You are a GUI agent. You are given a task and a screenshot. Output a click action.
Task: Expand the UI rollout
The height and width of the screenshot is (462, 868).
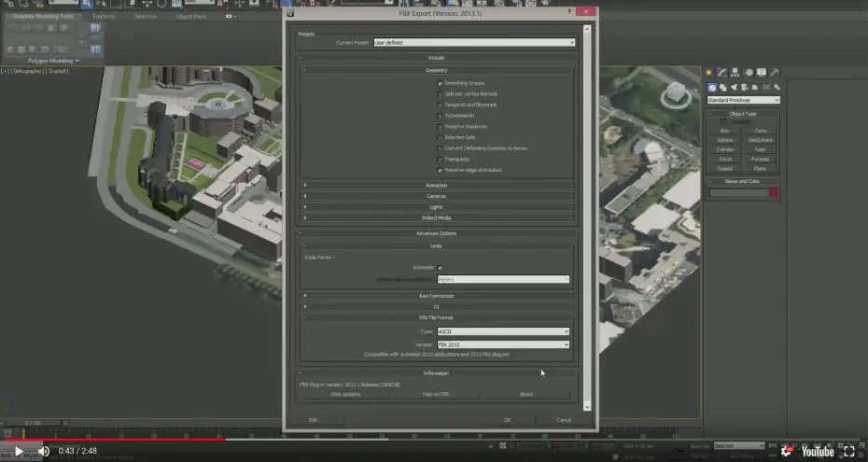437,306
